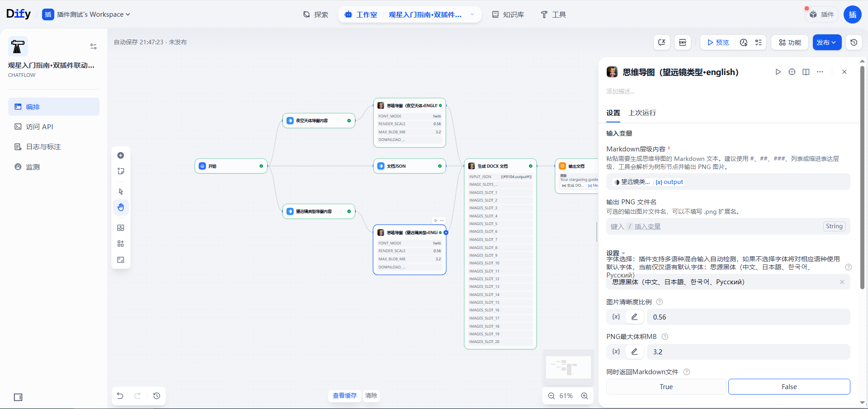Image resolution: width=868 pixels, height=409 pixels.
Task: Collapse the left sidebar panel
Action: pyautogui.click(x=18, y=397)
